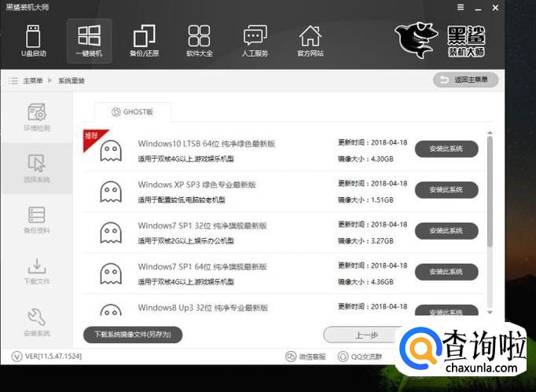Go to 安装系统 step in sidebar
The height and width of the screenshot is (392, 536).
click(37, 322)
